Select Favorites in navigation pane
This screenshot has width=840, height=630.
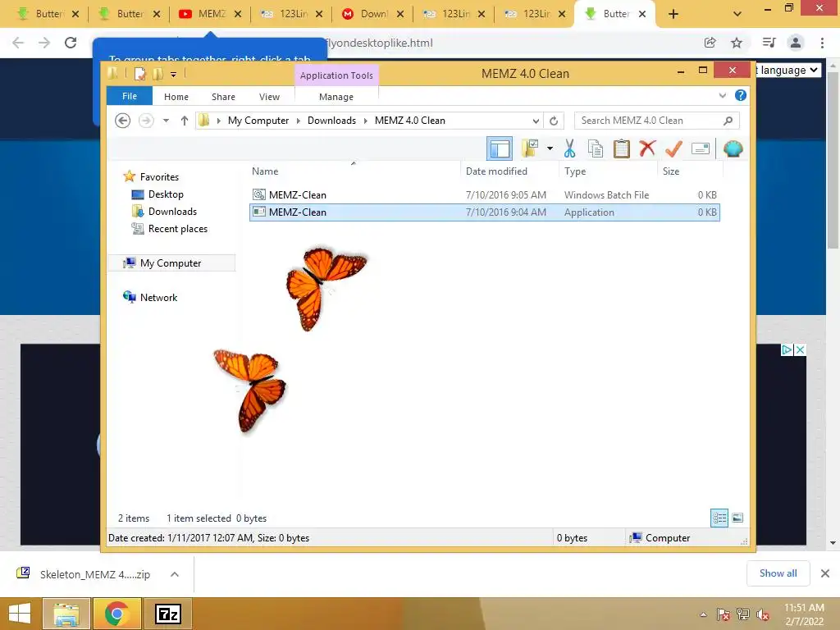pos(159,177)
